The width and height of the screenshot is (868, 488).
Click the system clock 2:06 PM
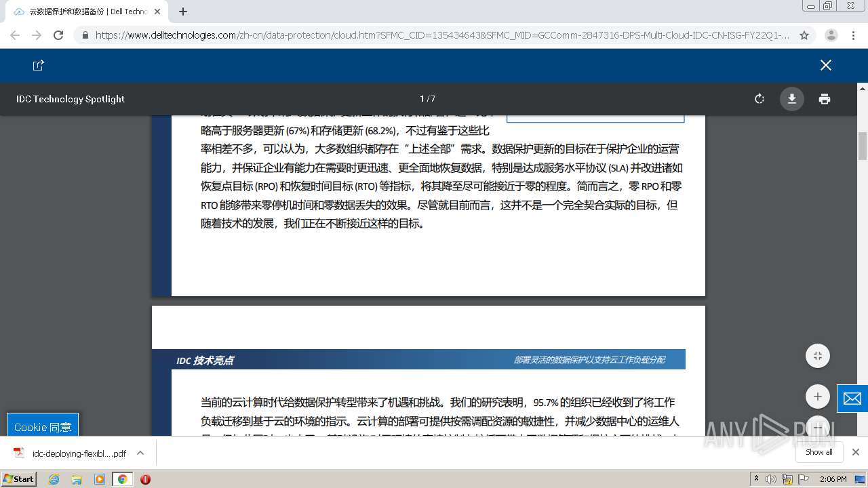click(833, 479)
